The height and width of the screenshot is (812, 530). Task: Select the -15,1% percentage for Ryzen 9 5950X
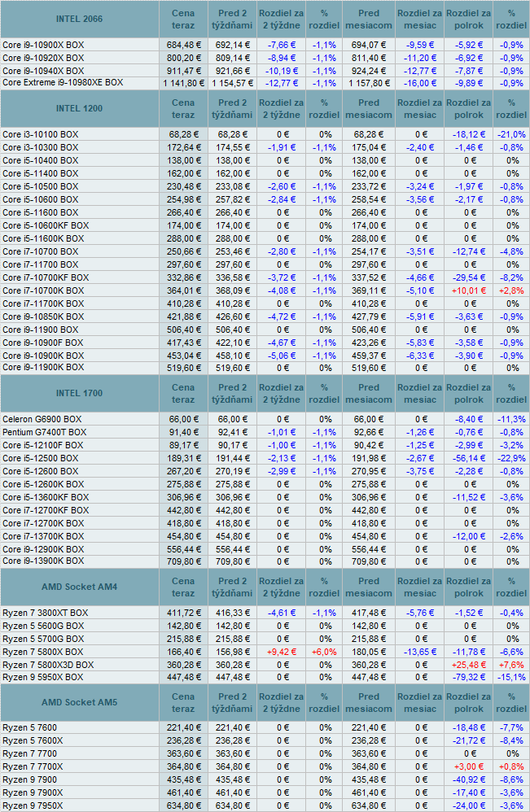click(x=511, y=678)
